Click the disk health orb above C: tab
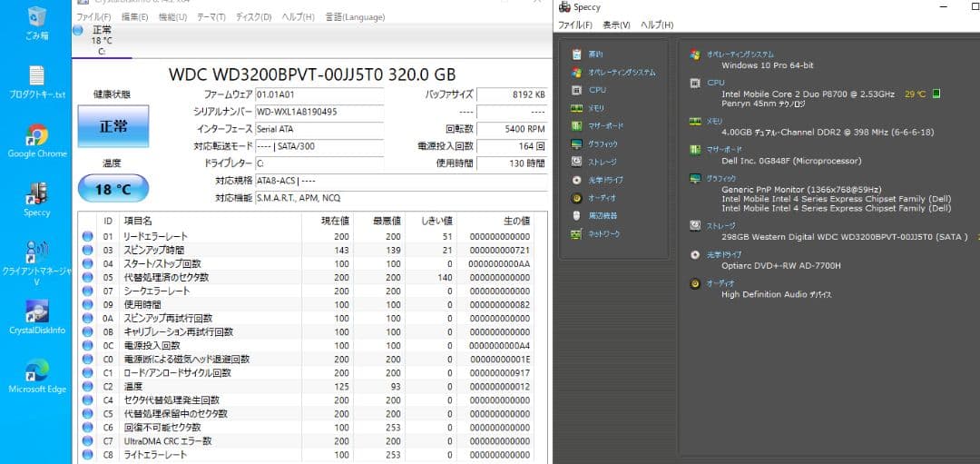Screen dimensions: 980x464 [x=78, y=30]
